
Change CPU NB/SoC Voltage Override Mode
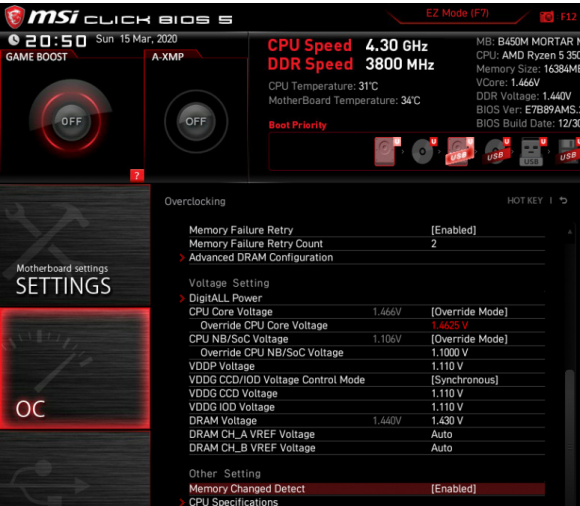tap(469, 339)
